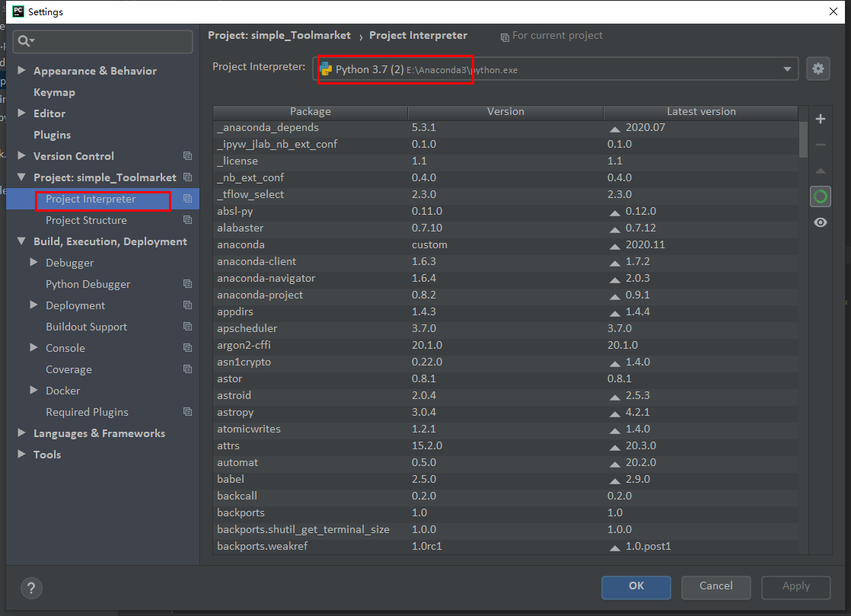Apply pending settings changes

click(795, 586)
